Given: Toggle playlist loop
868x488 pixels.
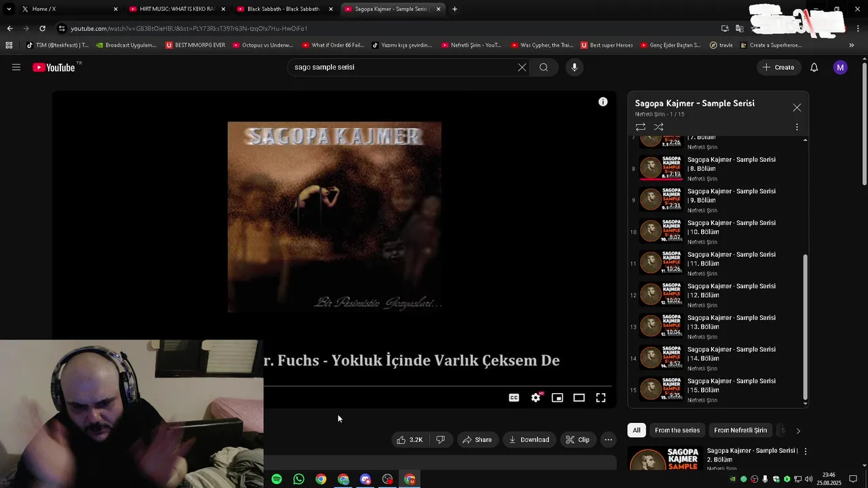Looking at the screenshot, I should pyautogui.click(x=640, y=127).
